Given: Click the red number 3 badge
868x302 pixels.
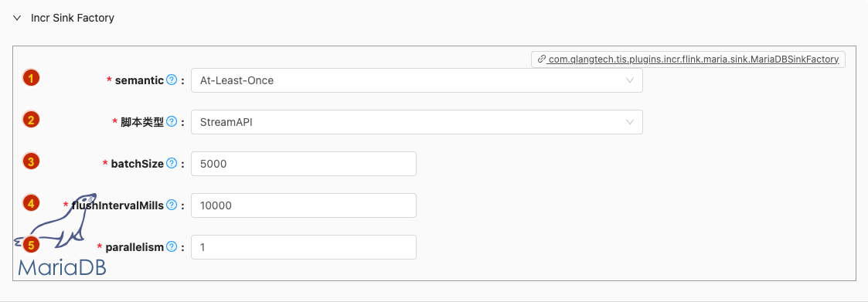Looking at the screenshot, I should (x=31, y=161).
